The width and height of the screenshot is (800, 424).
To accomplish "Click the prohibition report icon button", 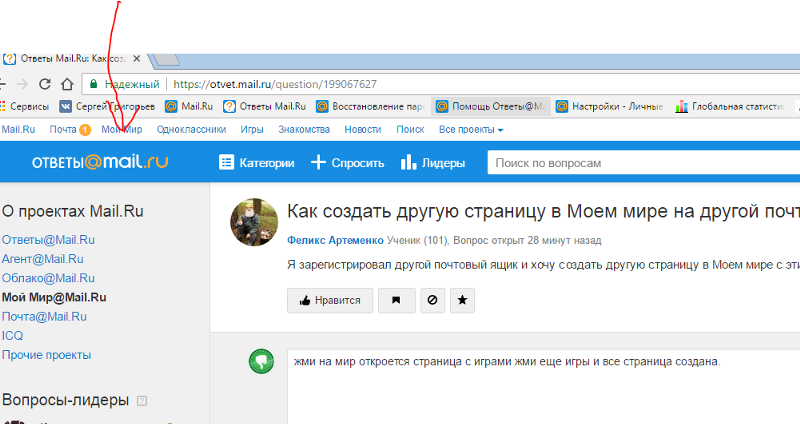I will [432, 301].
